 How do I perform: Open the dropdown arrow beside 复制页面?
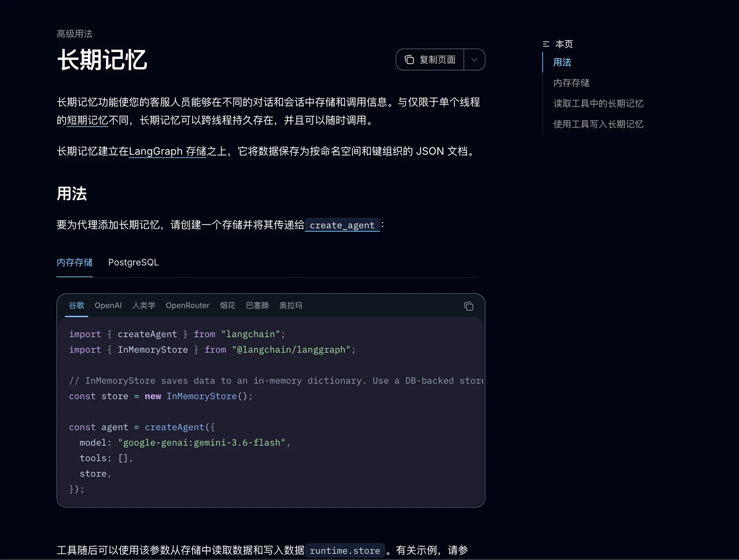tap(474, 60)
